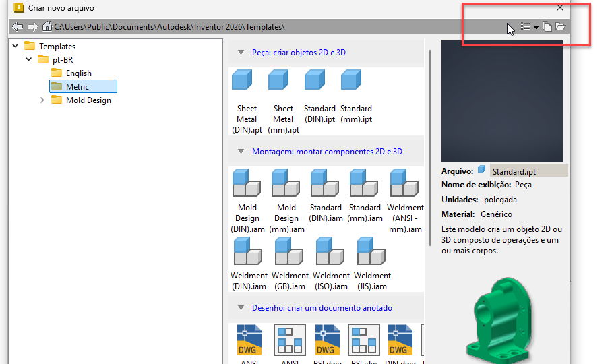Screen dimensions: 612x364
Task: Click the dark template preview image
Action: [502, 101]
